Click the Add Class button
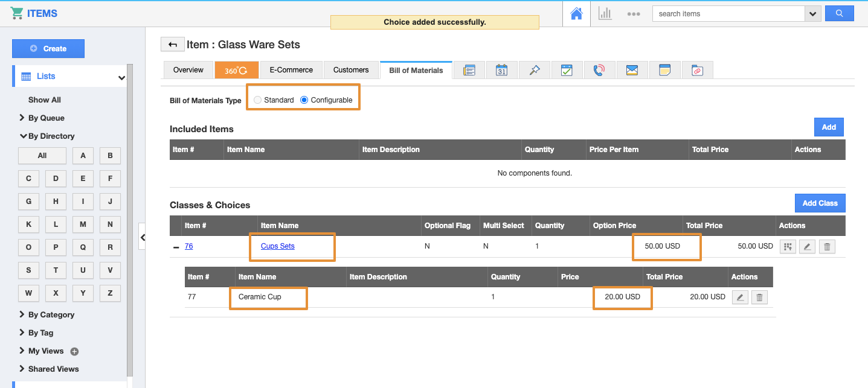Screen dimensions: 868x388 (820, 203)
